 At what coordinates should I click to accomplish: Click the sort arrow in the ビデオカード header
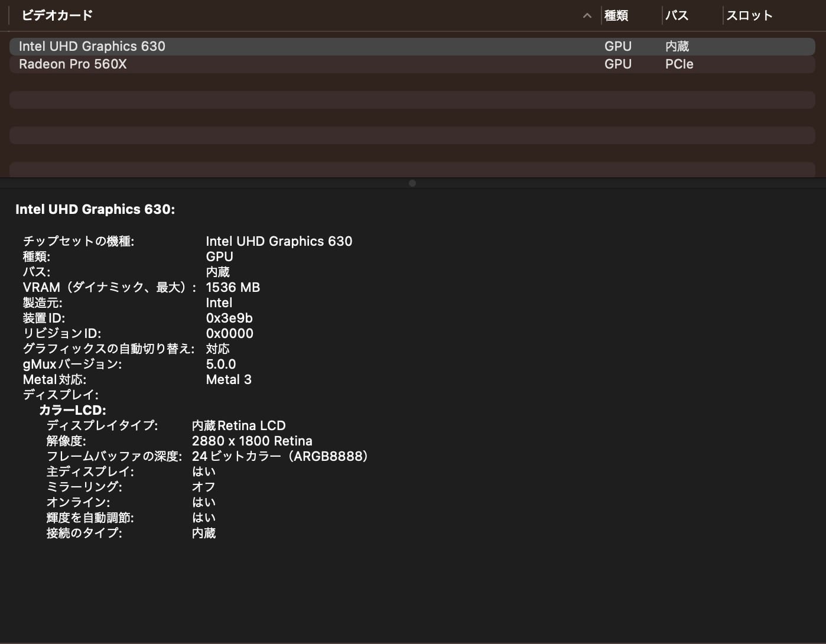[587, 16]
